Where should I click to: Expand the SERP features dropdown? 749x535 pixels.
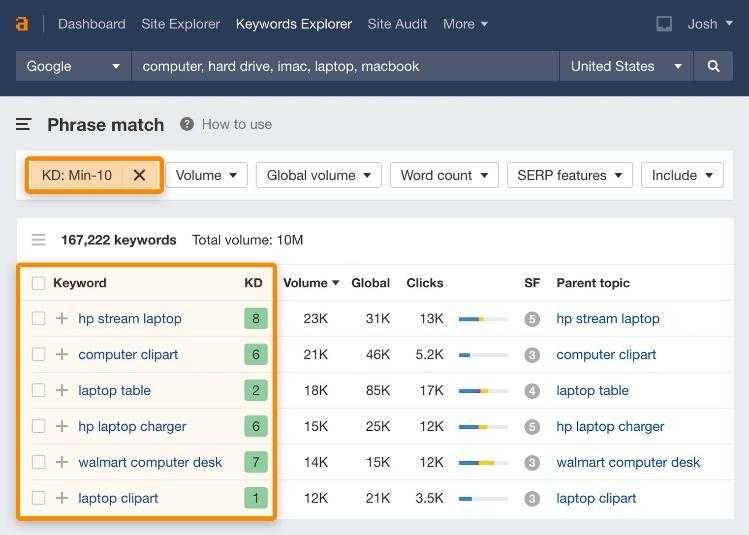(x=570, y=175)
